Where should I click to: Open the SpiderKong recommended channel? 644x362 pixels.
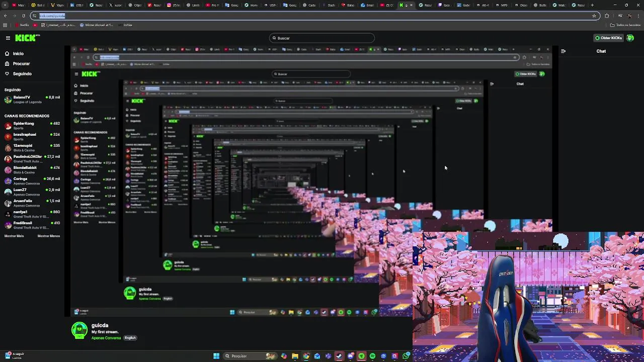(x=32, y=126)
